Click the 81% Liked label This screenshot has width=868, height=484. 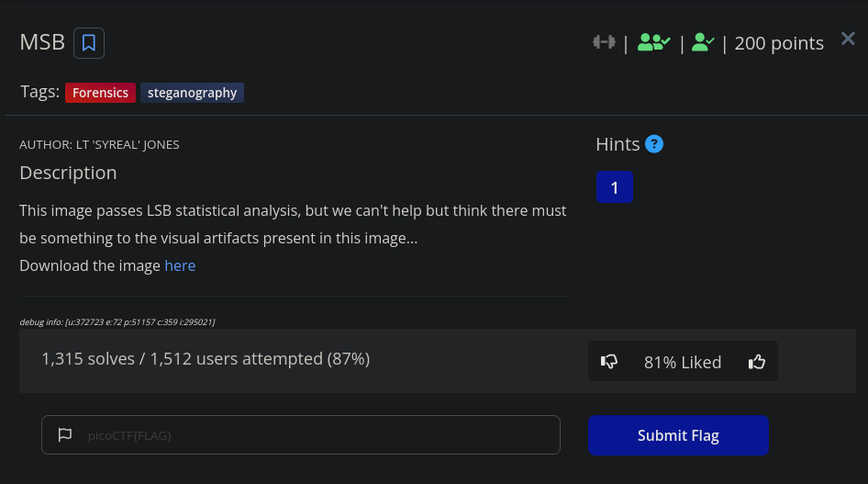683,362
